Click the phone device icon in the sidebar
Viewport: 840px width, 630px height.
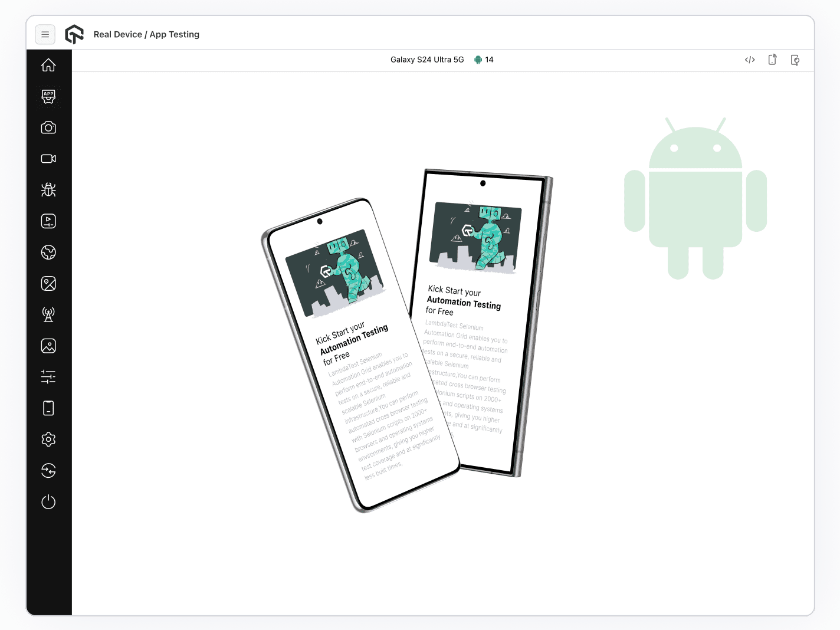(48, 408)
